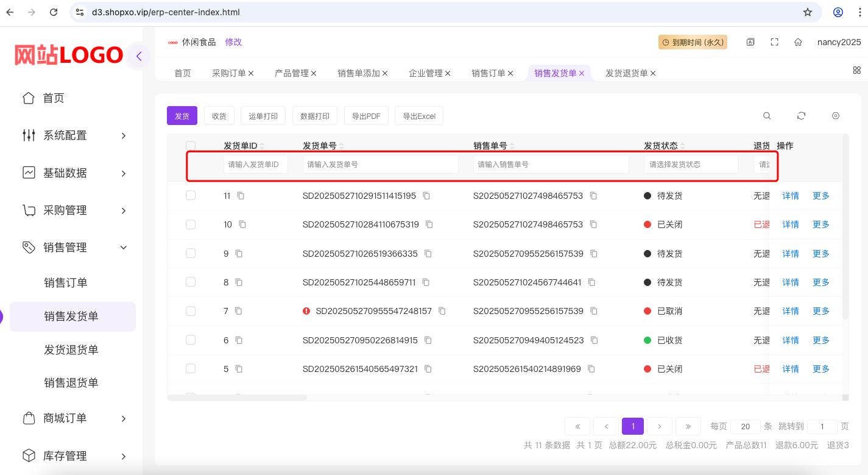Close the 销售发货单 tab

pyautogui.click(x=582, y=73)
